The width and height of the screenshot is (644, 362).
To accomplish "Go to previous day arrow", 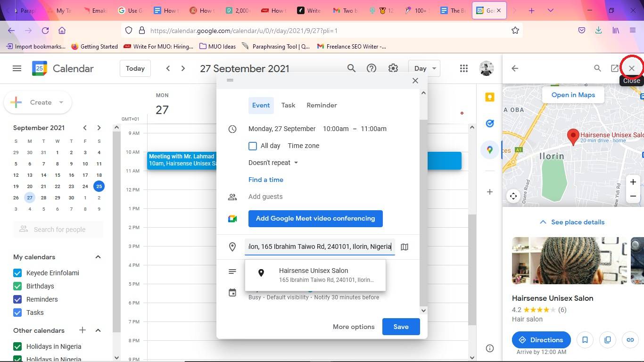I will click(168, 68).
